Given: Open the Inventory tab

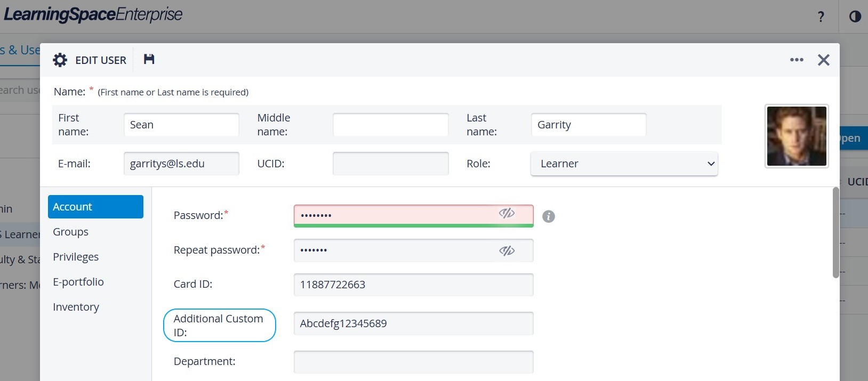Looking at the screenshot, I should pos(76,307).
